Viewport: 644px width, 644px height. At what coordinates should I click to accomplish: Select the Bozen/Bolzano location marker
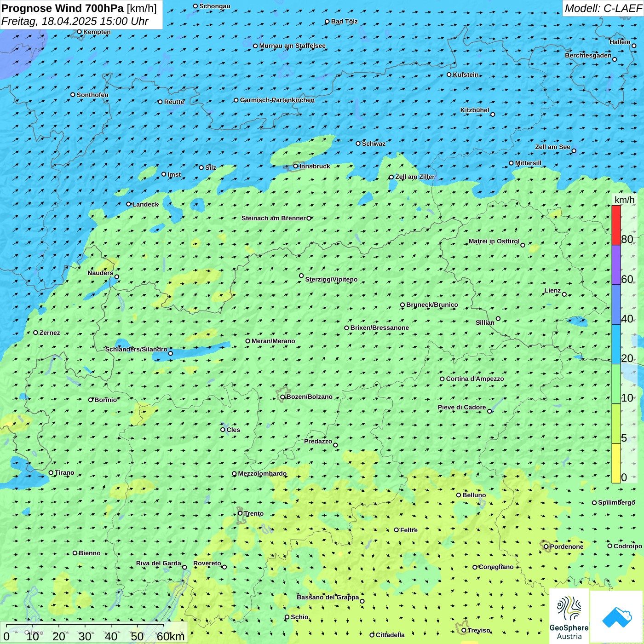point(283,397)
